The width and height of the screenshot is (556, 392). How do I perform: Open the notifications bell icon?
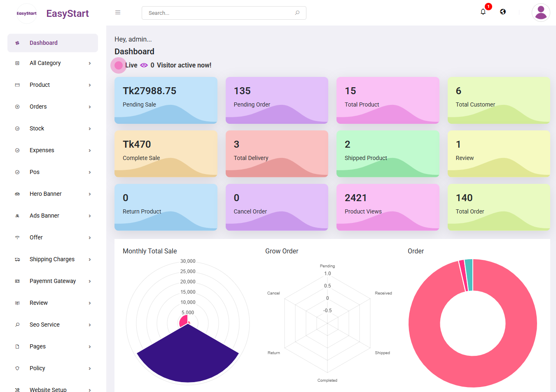pyautogui.click(x=483, y=12)
